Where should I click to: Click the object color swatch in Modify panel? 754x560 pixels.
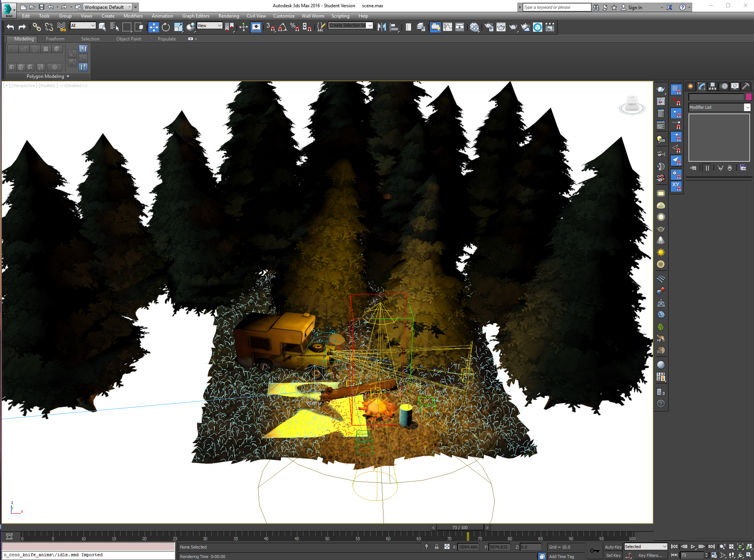[x=748, y=97]
